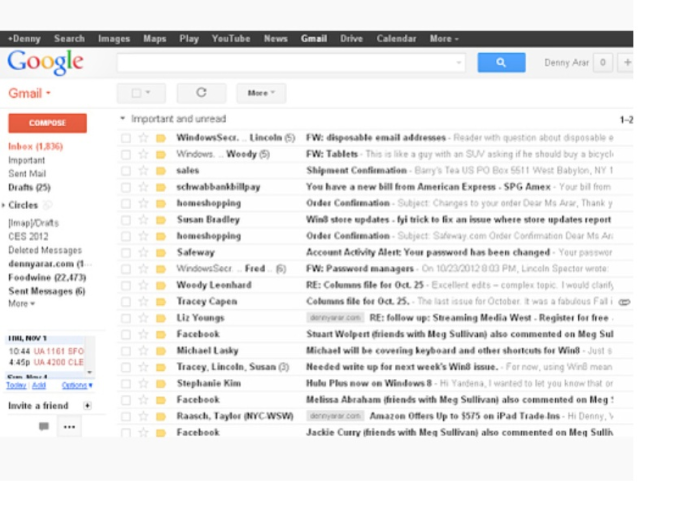The height and width of the screenshot is (523, 700).
Task: Check the Windows Woody Tablets email checkbox
Action: pos(126,155)
